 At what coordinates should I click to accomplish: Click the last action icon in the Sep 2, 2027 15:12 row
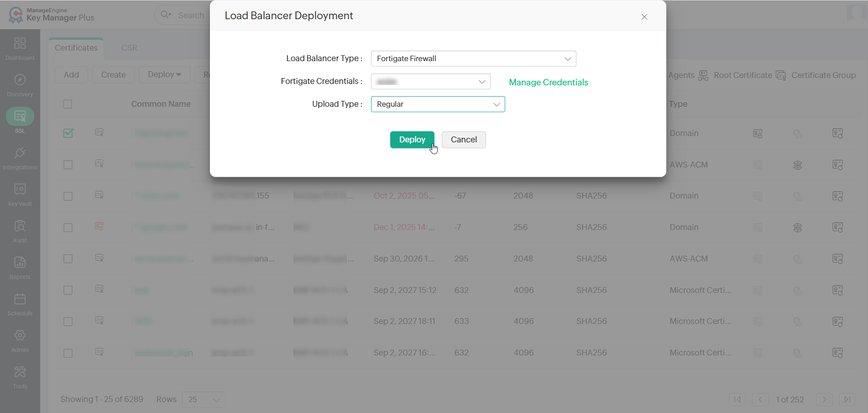click(837, 290)
